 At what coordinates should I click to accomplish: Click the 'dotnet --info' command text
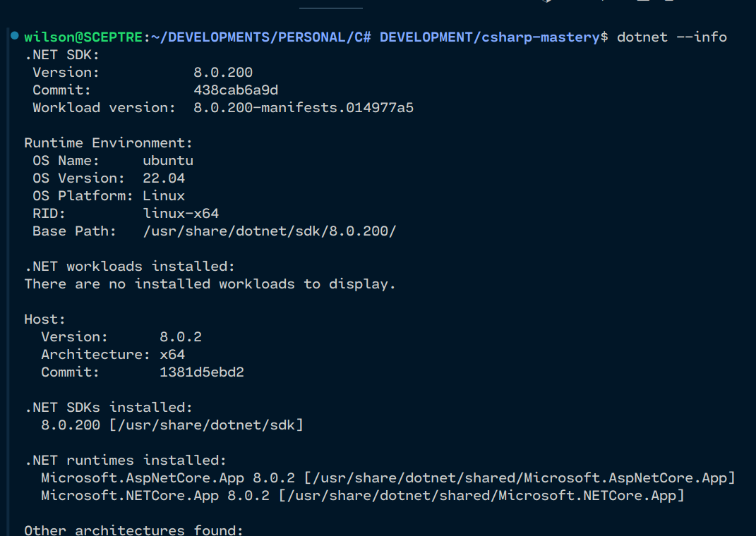(x=672, y=37)
